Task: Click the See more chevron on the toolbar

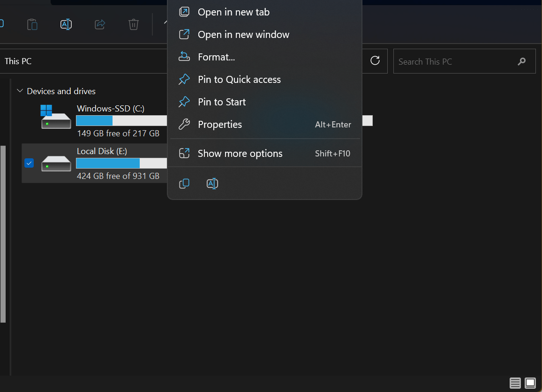Action: click(x=166, y=22)
